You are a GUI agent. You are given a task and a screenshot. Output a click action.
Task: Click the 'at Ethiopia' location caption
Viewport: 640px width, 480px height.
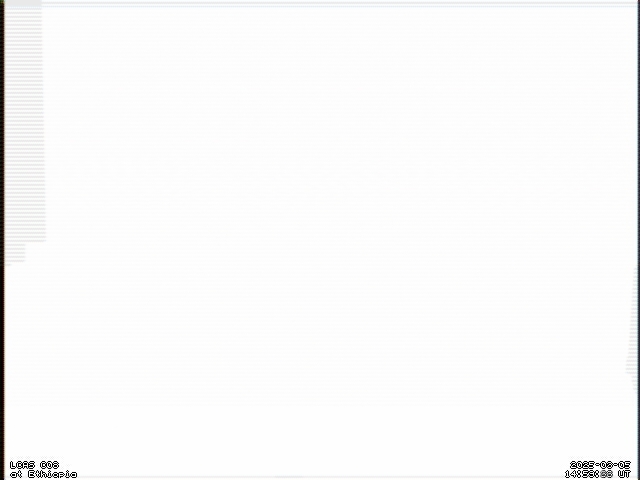pos(43,474)
